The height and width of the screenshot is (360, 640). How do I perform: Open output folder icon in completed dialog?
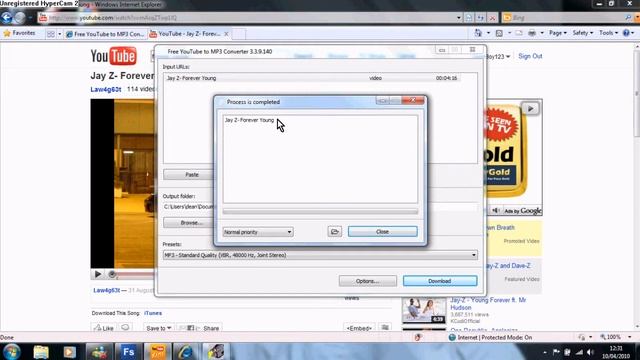coord(335,232)
